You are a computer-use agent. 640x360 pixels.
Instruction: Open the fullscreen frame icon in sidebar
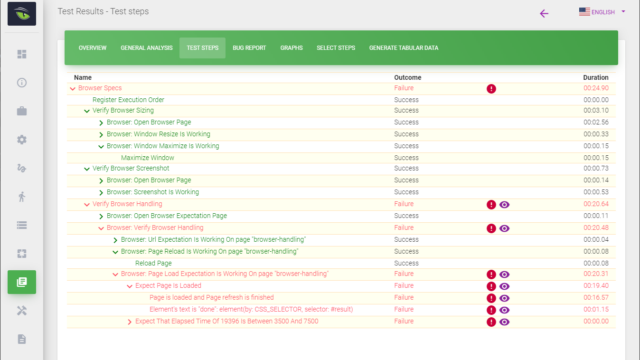22,253
